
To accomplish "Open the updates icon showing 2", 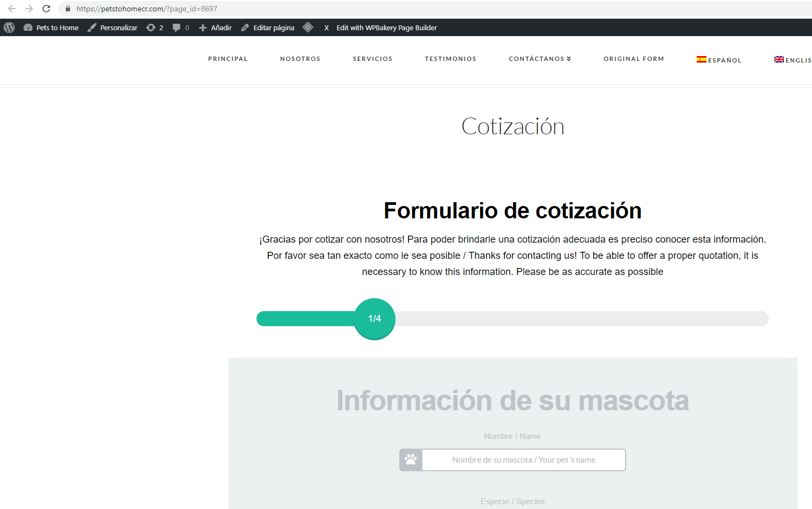I will click(x=155, y=27).
